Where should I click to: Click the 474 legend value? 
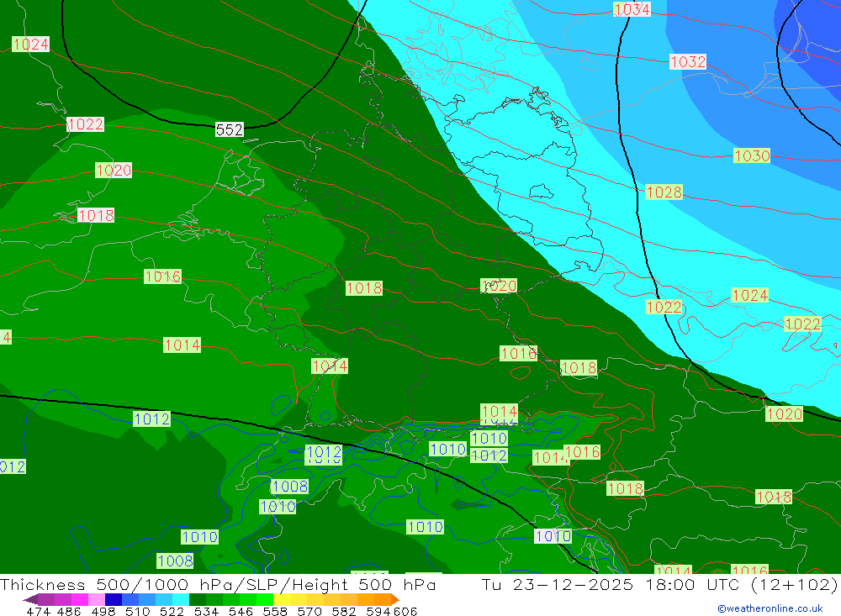(39, 611)
